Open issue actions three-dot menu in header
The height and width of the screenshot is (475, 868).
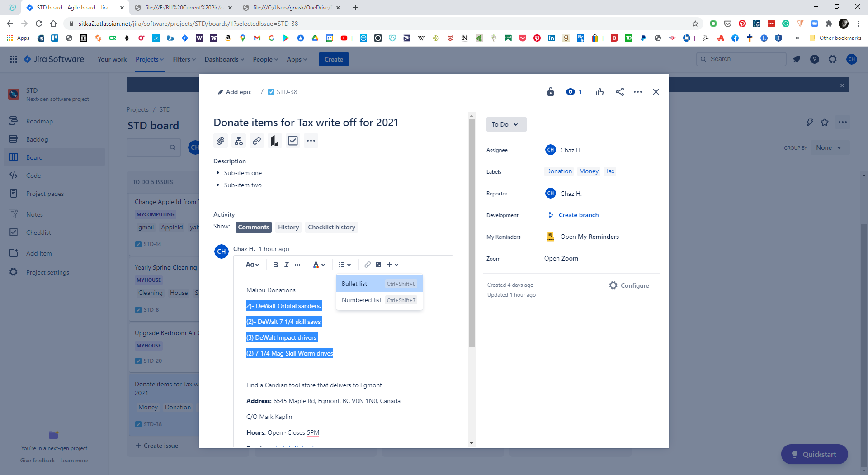tap(638, 92)
